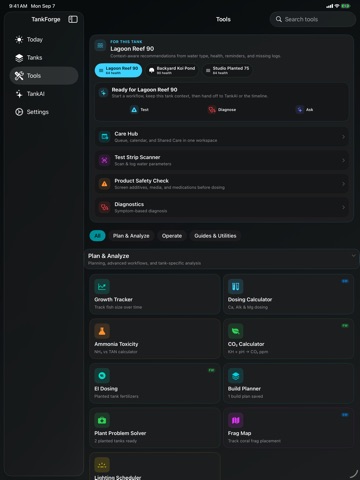The height and width of the screenshot is (480, 360).
Task: Open the EI Dosing ring icon
Action: click(x=102, y=376)
